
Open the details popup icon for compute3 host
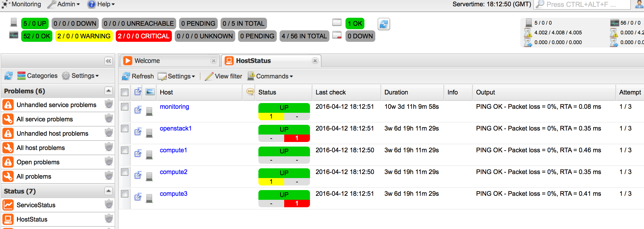coord(138,197)
